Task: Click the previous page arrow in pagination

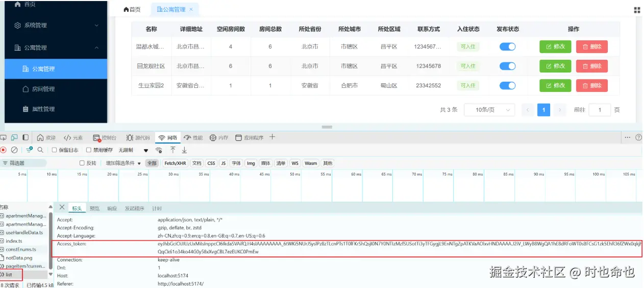Action: (x=528, y=110)
